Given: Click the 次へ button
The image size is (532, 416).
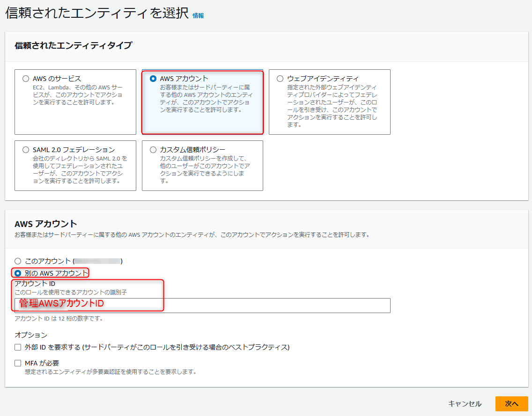Looking at the screenshot, I should [x=512, y=404].
